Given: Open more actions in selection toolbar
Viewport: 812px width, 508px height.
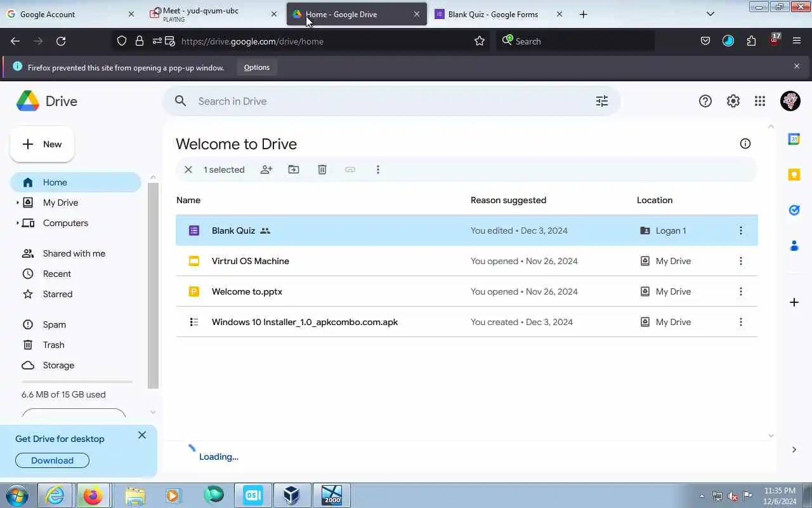Looking at the screenshot, I should pos(378,170).
